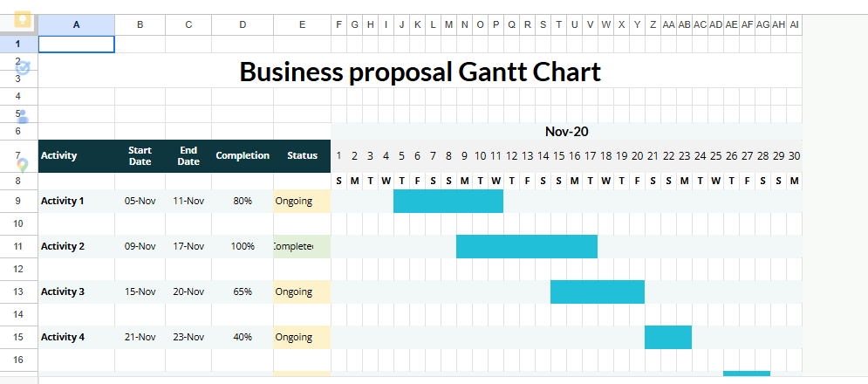This screenshot has height=384, width=868.
Task: Click Activity 3 blue Gantt bar
Action: [597, 291]
